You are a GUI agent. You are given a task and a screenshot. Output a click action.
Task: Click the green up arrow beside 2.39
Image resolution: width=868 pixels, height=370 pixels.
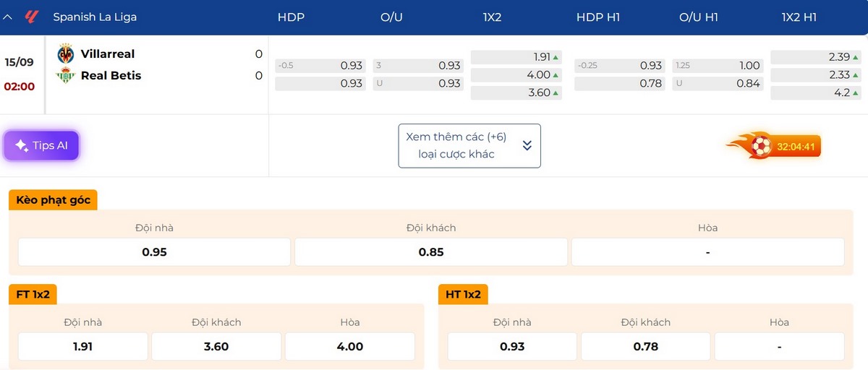(856, 56)
